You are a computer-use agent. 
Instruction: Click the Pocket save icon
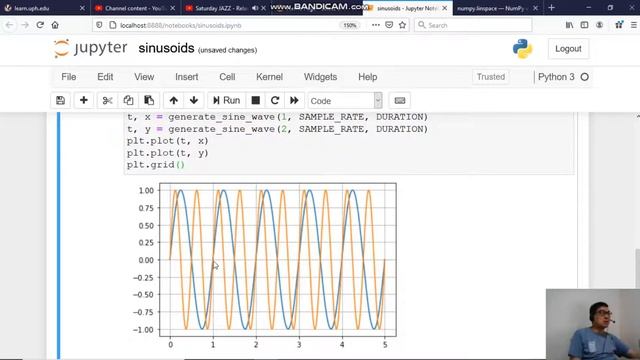(389, 25)
